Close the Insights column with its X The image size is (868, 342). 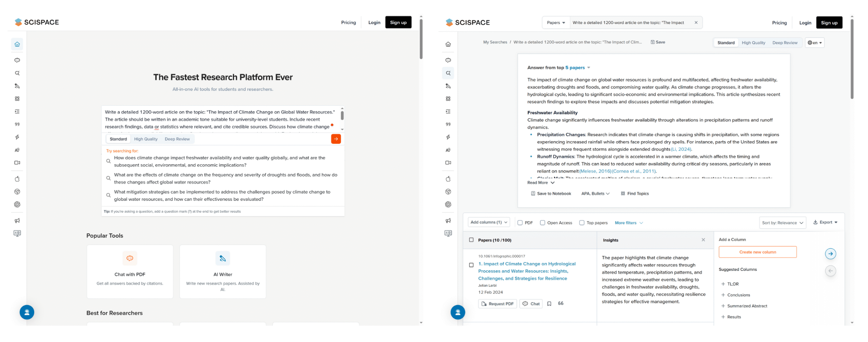click(x=703, y=240)
